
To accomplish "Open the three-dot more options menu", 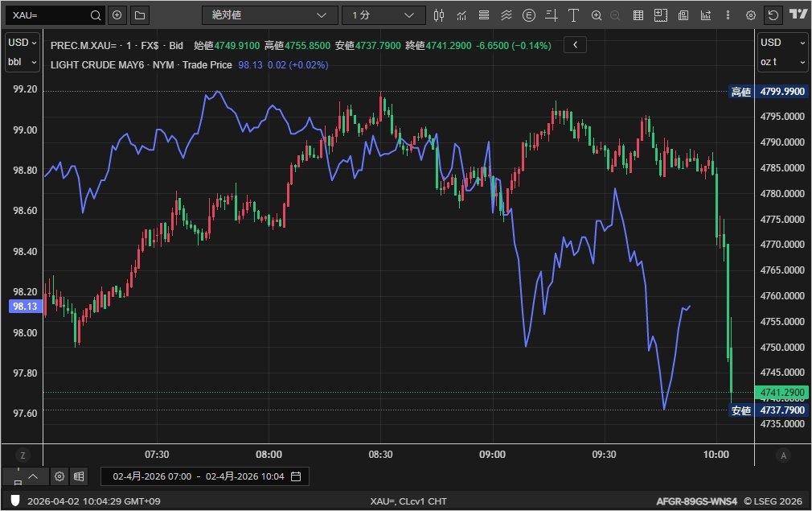I will point(728,15).
